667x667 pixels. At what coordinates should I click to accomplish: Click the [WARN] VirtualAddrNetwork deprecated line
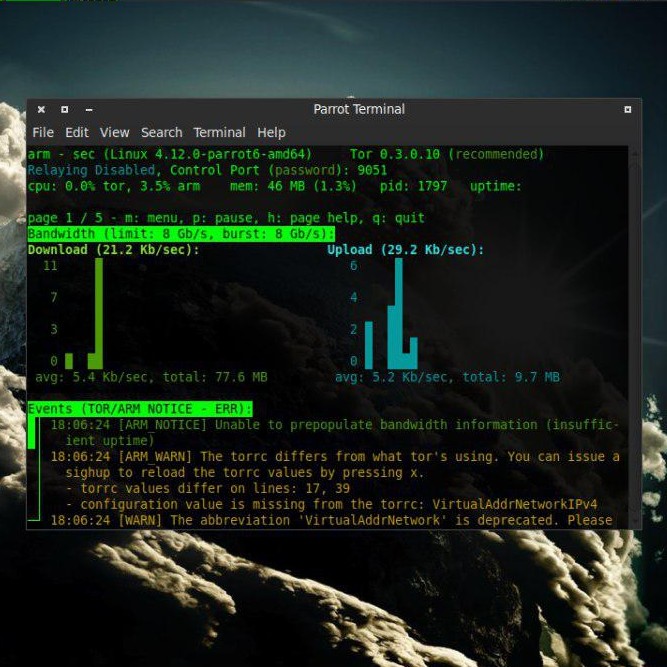[331, 520]
